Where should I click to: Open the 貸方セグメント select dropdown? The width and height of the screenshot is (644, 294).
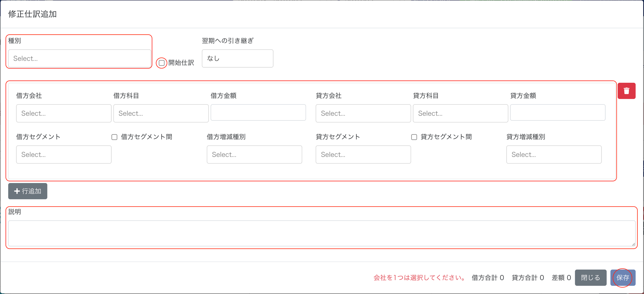coord(363,155)
